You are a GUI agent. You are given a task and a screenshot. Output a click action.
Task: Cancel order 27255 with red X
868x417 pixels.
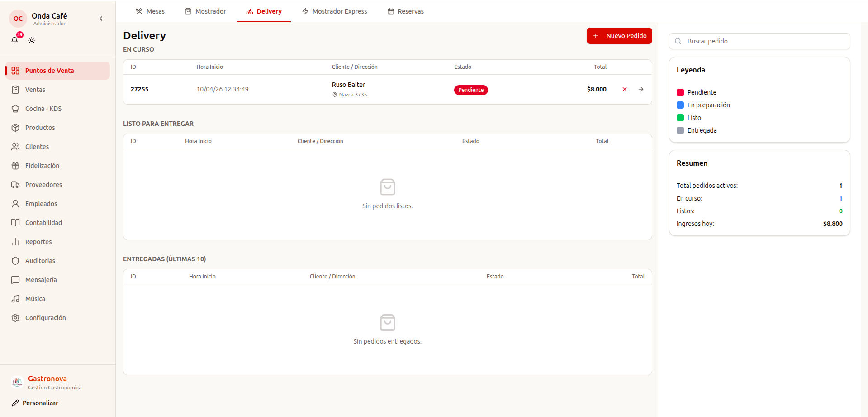click(625, 89)
